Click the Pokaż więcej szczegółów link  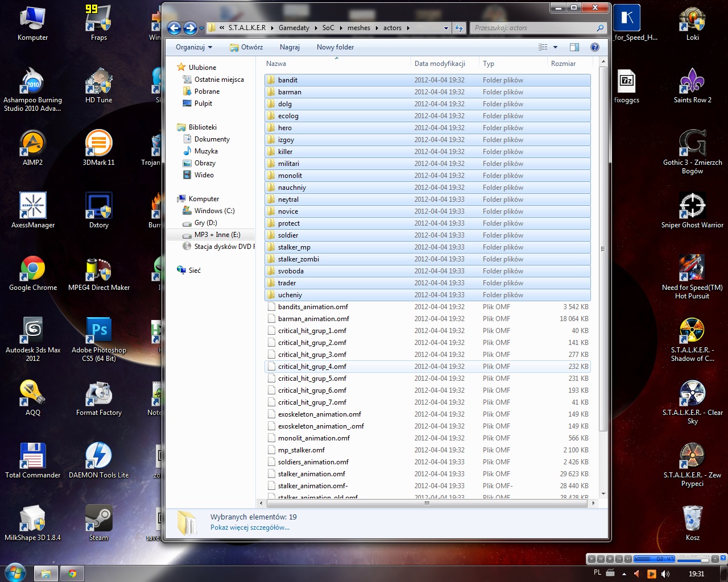click(x=250, y=527)
